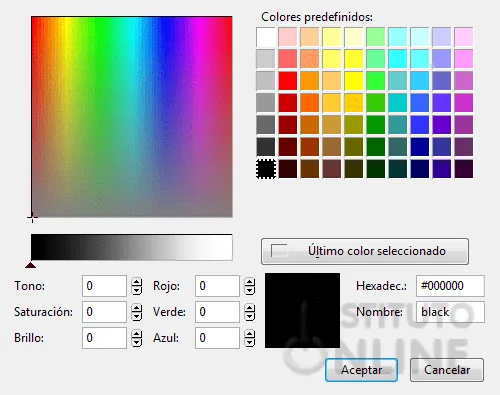Screen dimensions: 500x395
Task: Choose the bright green predefined swatch
Action: click(376, 81)
